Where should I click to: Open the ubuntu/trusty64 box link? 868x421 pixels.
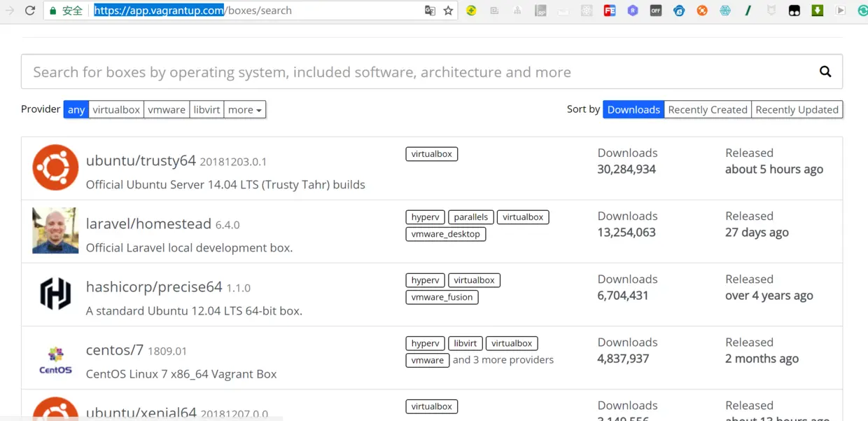pos(141,160)
